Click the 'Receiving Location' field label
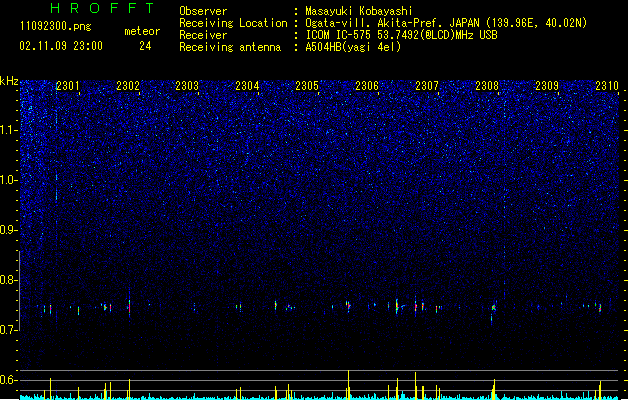This screenshot has height=400, width=629. tap(233, 23)
